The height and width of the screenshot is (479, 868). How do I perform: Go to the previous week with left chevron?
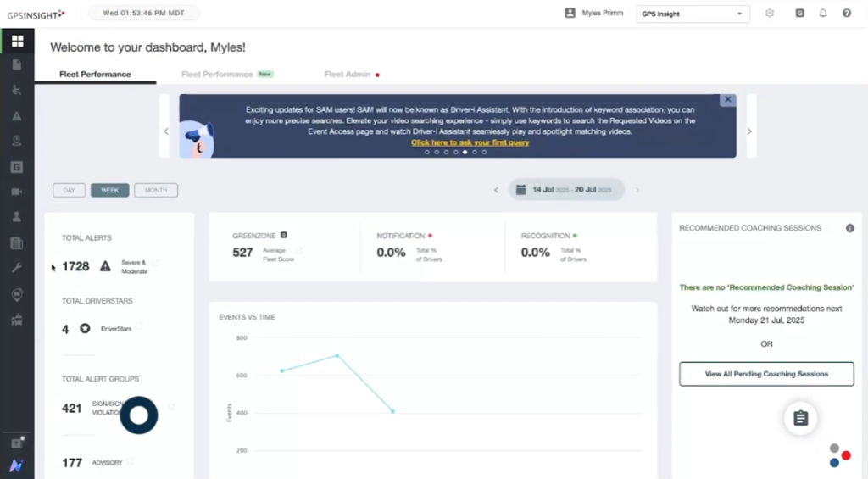(x=497, y=190)
